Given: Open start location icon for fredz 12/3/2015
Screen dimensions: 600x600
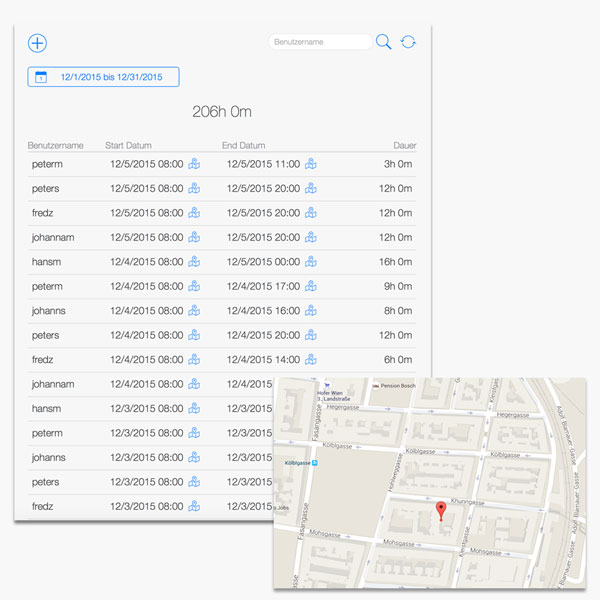Looking at the screenshot, I should coord(194,507).
